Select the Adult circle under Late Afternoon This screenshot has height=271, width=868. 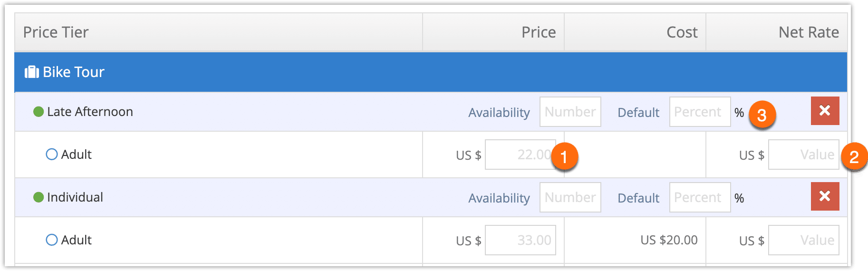click(x=51, y=155)
